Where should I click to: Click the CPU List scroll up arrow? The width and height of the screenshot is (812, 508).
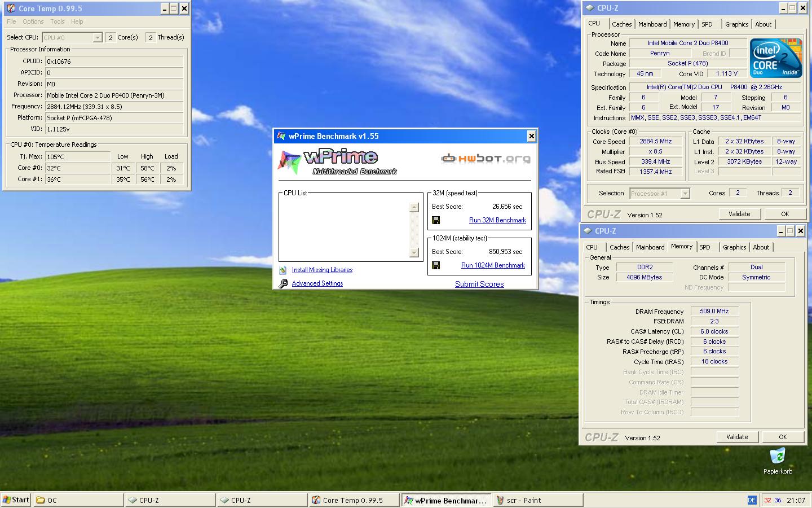[x=414, y=207]
